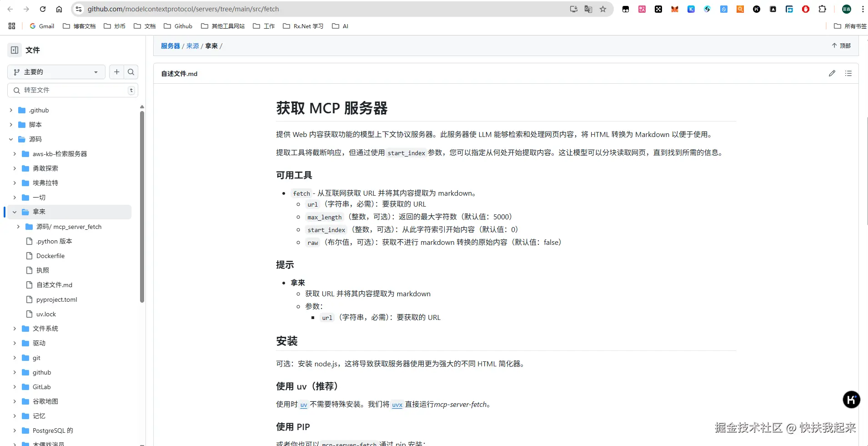Open the black checkered wallet extension icon
The width and height of the screenshot is (868, 446).
coord(658,9)
